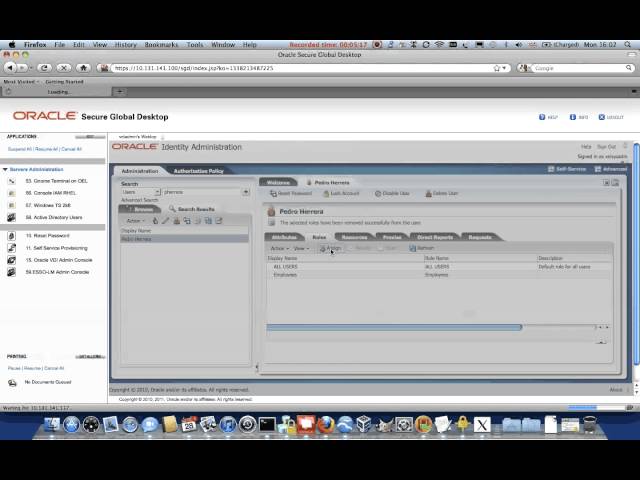Launch the Windows TS 2k8 application icon

[11, 205]
